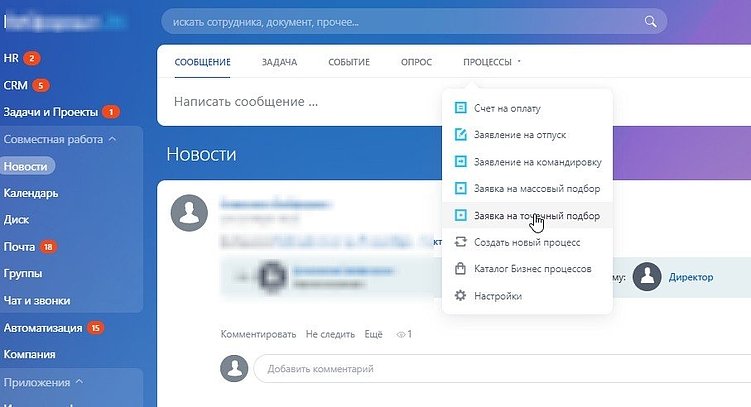Select Счет на оплату menu item

pos(527,108)
